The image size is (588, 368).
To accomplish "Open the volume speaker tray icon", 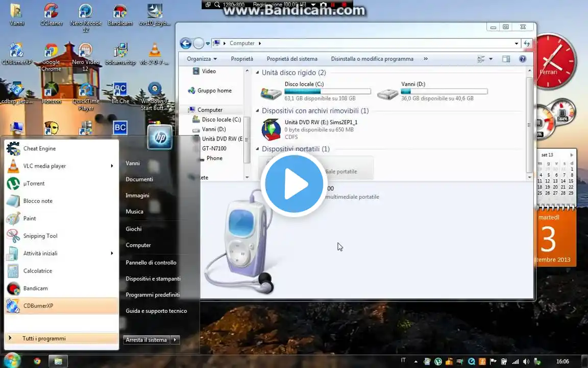I will [x=526, y=361].
